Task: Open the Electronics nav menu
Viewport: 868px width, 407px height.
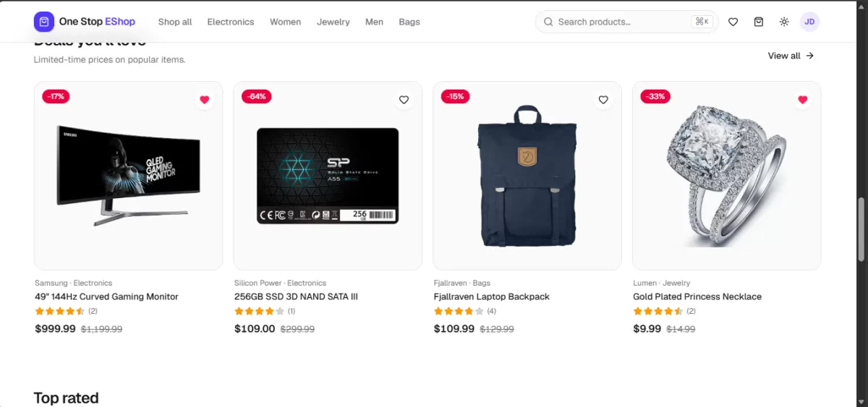Action: point(231,22)
